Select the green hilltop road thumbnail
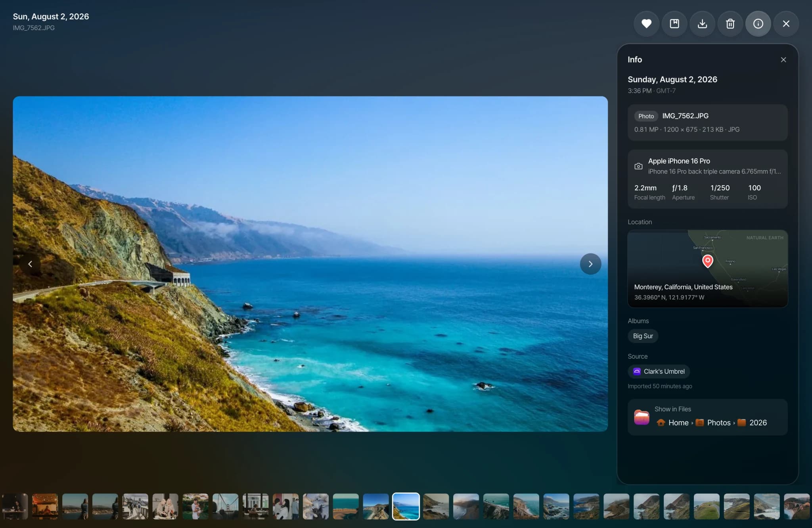 pos(707,506)
